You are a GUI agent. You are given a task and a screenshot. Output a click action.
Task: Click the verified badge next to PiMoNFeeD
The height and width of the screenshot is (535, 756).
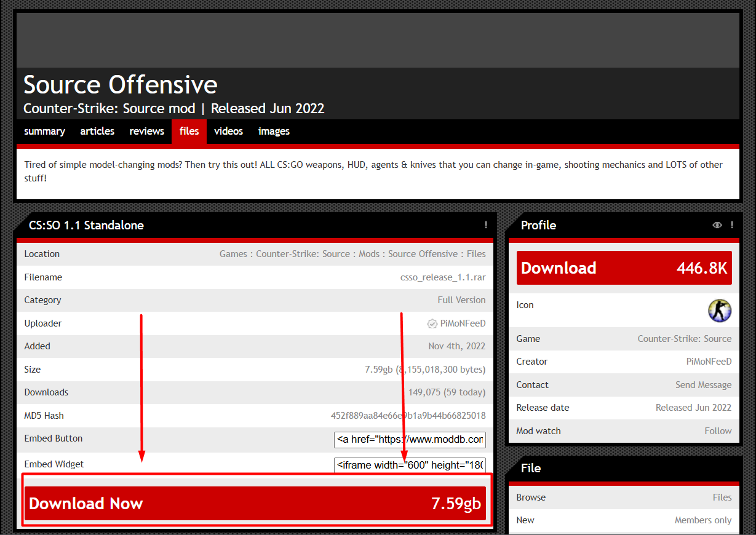pyautogui.click(x=432, y=323)
